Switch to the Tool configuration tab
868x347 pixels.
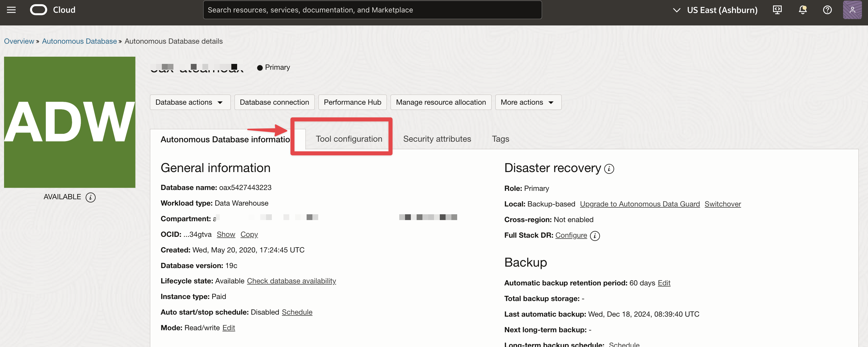click(x=349, y=139)
